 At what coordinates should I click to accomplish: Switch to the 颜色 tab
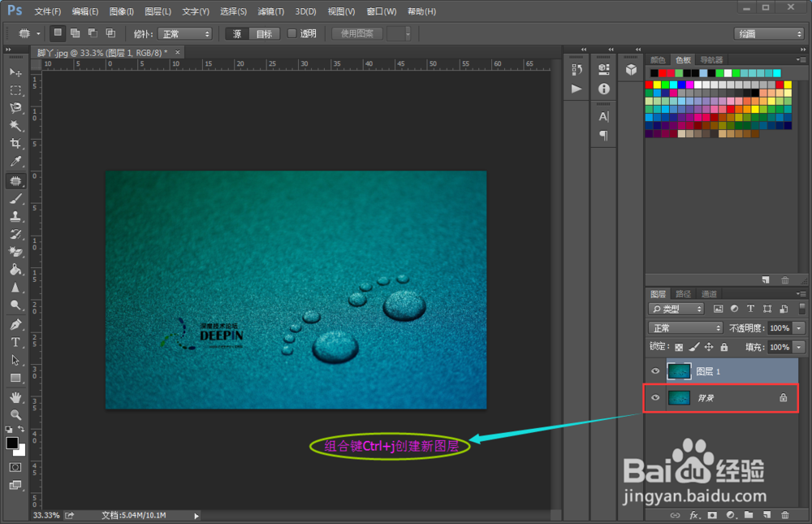click(x=658, y=59)
